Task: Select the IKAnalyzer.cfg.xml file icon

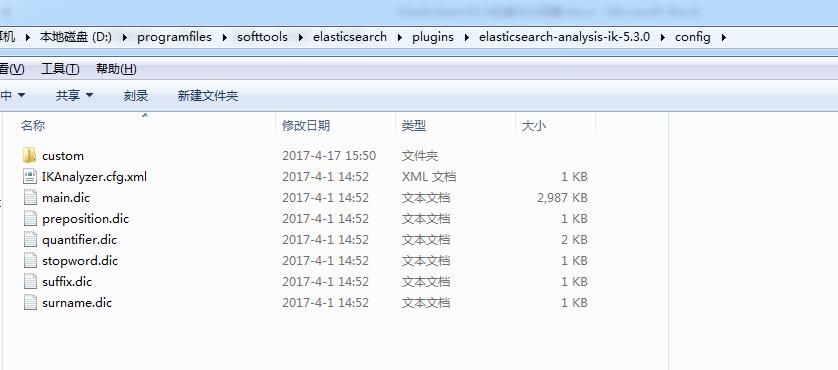Action: (x=30, y=176)
